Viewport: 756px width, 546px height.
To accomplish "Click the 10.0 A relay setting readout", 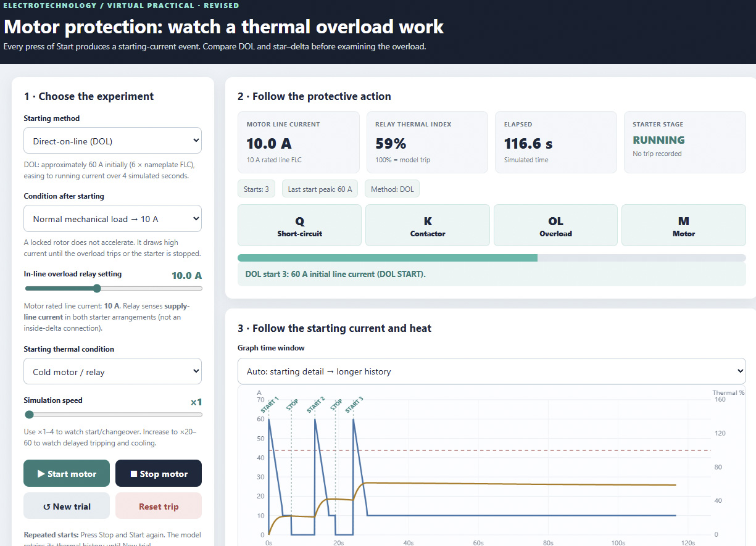I will pos(187,275).
